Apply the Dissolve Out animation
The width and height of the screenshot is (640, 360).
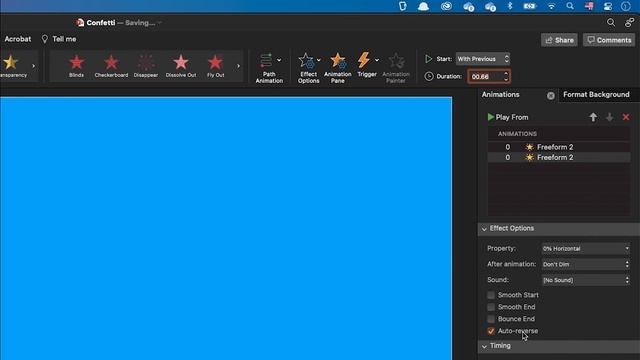point(181,66)
